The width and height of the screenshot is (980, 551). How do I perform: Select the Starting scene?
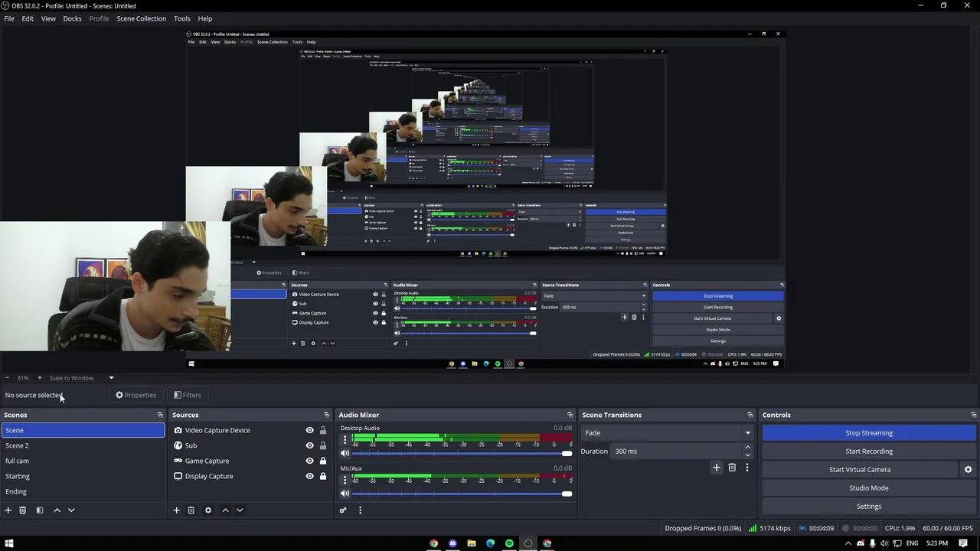tap(83, 476)
